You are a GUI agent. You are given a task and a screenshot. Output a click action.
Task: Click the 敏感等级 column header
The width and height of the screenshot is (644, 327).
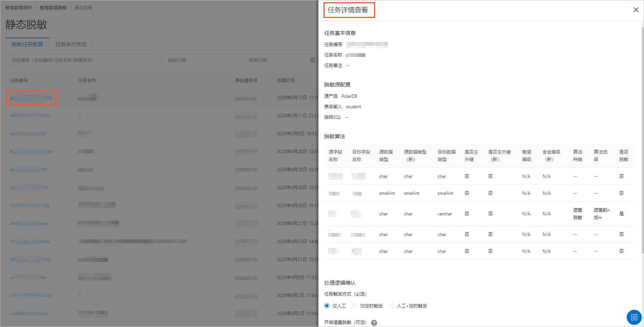527,156
